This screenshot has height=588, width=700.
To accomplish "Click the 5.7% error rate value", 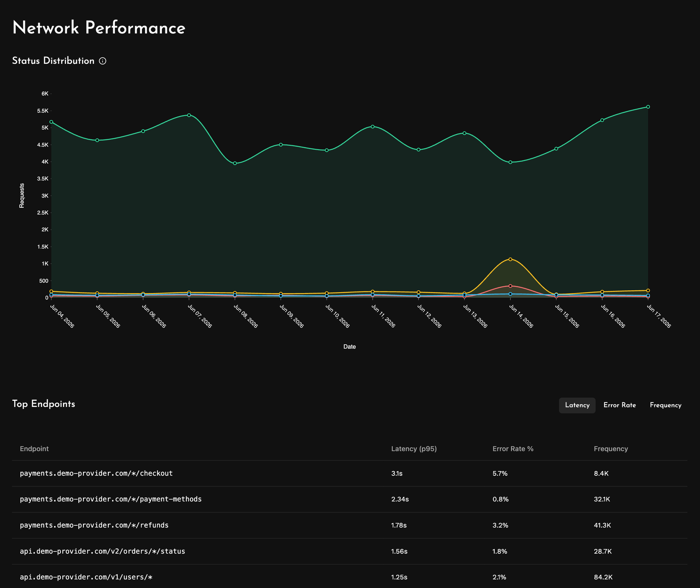I will [x=500, y=473].
